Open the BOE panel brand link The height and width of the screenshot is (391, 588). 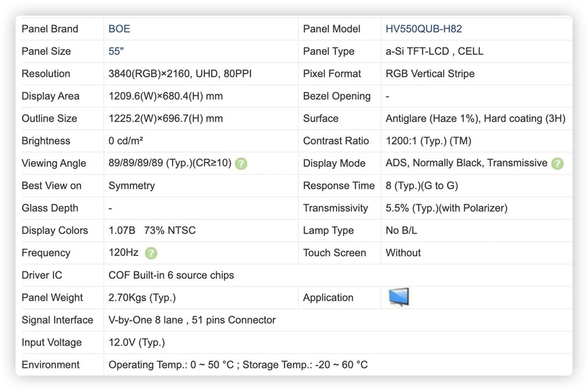coord(119,29)
